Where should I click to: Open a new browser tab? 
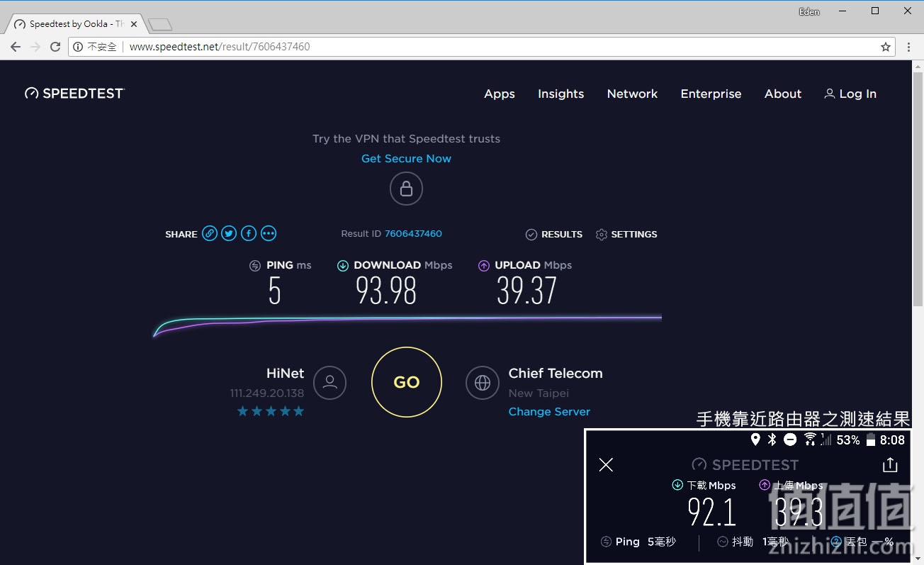coord(160,25)
